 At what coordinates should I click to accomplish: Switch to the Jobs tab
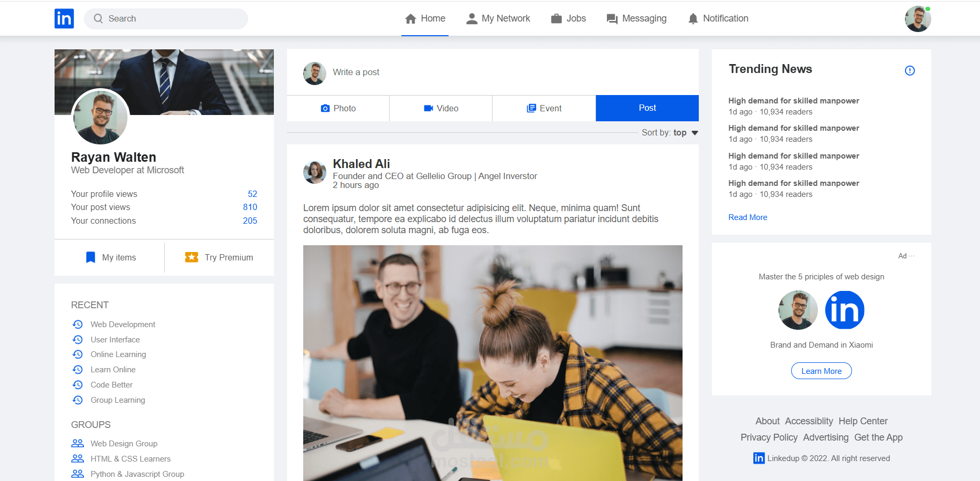click(x=568, y=19)
